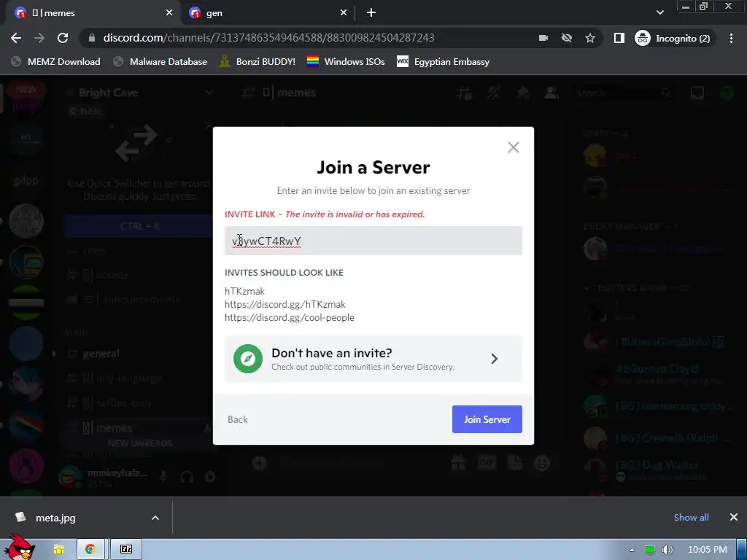
Task: Click the third-party cookies blocked eye icon
Action: point(566,38)
